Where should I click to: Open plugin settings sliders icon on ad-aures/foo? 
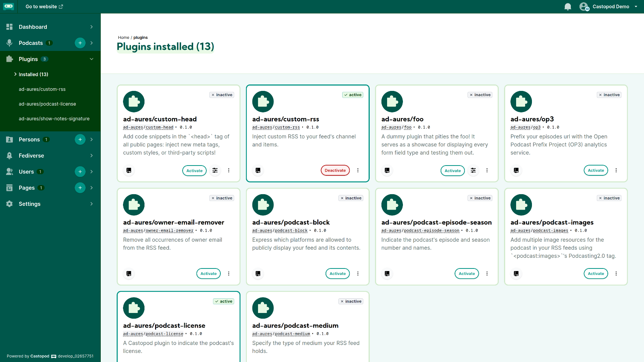click(473, 170)
